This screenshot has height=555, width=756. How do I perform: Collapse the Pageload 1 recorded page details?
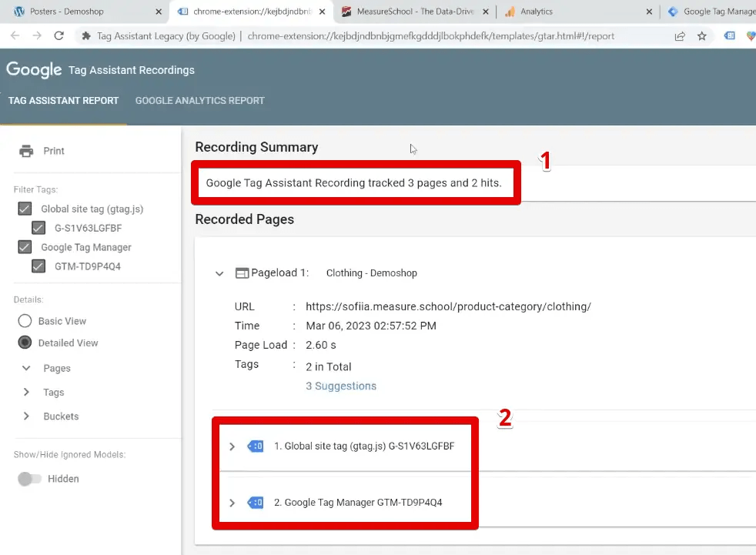(x=219, y=273)
